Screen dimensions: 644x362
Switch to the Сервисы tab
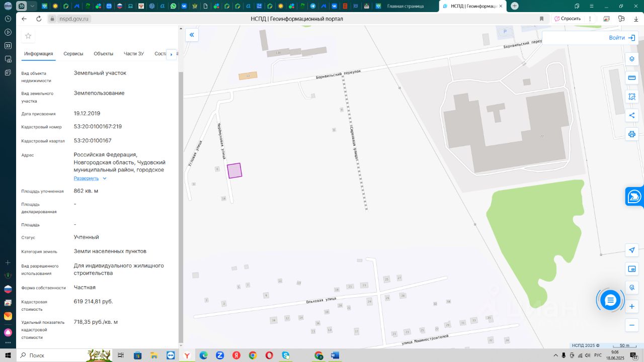[x=73, y=54]
